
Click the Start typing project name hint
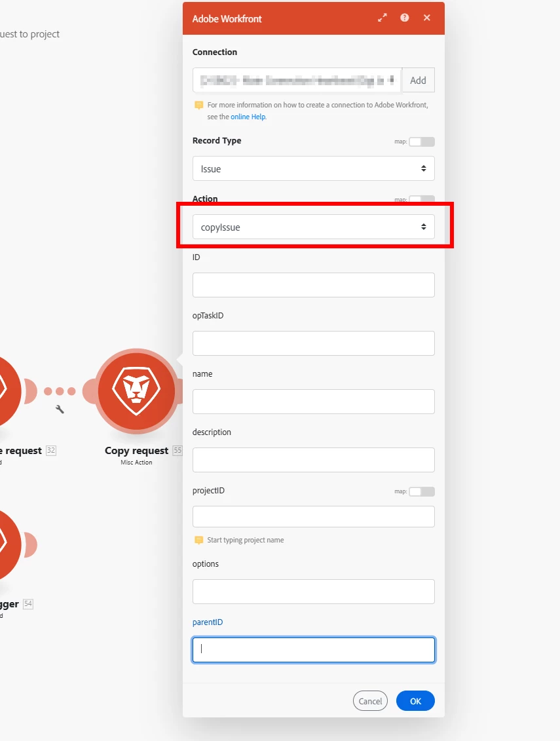pyautogui.click(x=245, y=540)
